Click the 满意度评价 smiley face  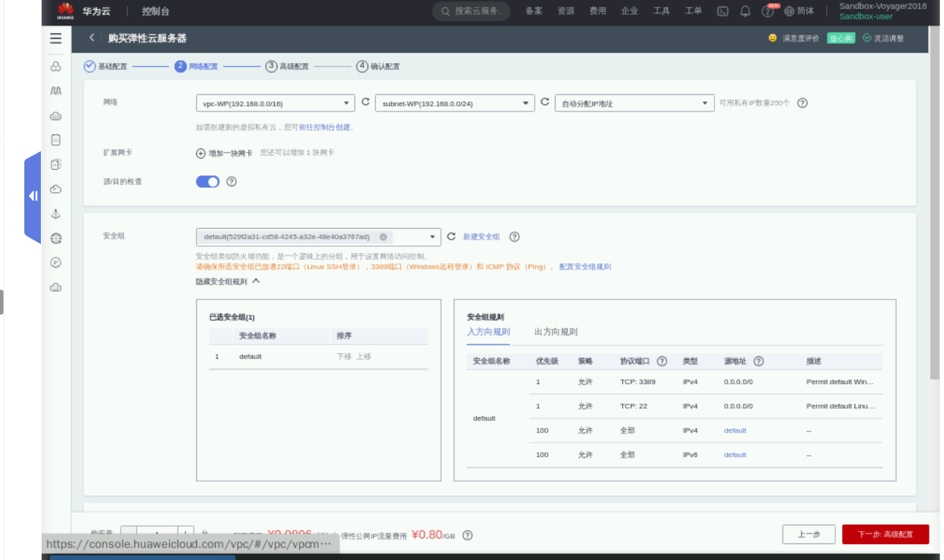[773, 38]
